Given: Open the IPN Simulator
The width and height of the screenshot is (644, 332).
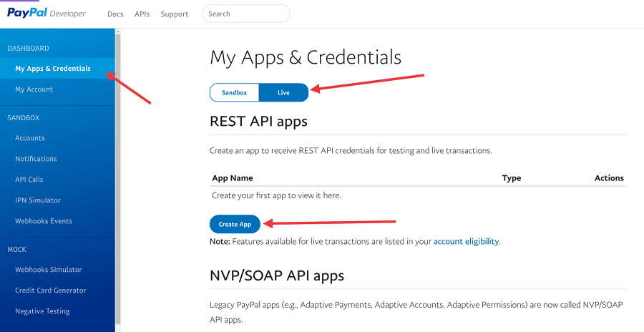Looking at the screenshot, I should (38, 200).
